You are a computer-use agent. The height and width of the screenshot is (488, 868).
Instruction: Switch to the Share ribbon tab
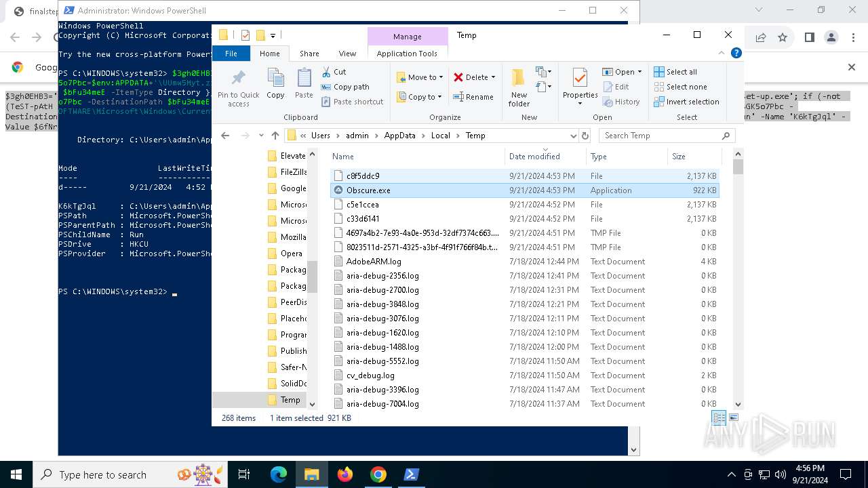pos(309,54)
